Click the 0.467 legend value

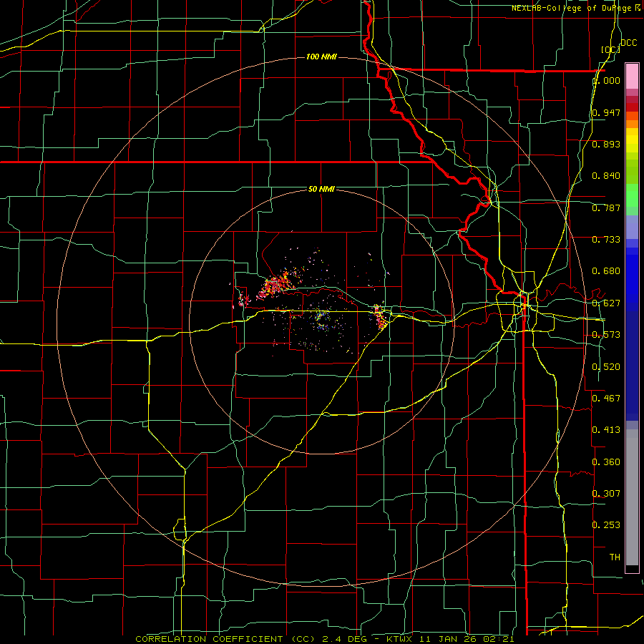(606, 398)
